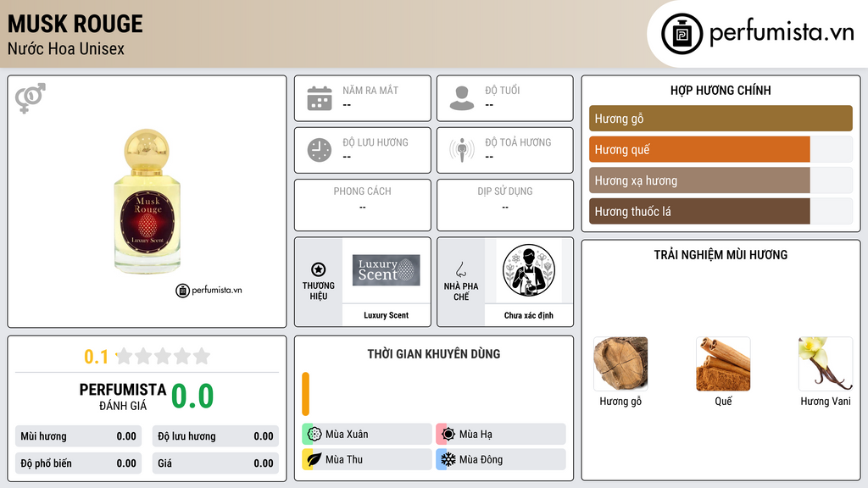Click the PHONG CÁCH info card

363,205
